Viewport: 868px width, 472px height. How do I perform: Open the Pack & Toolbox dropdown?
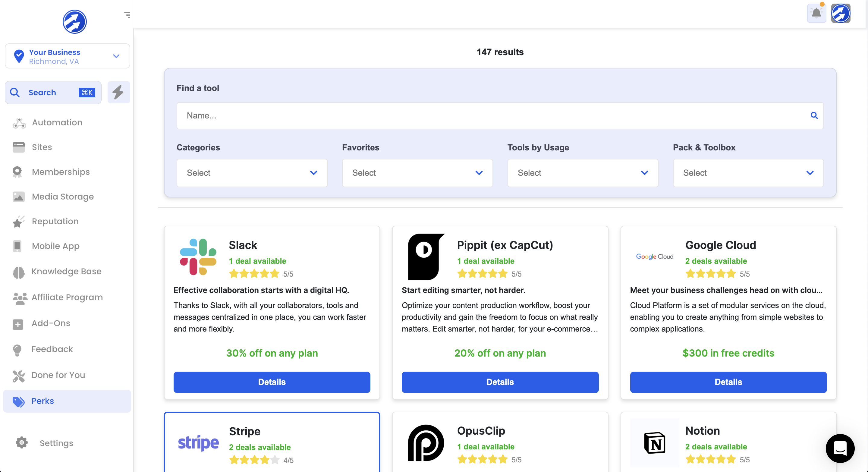tap(748, 173)
